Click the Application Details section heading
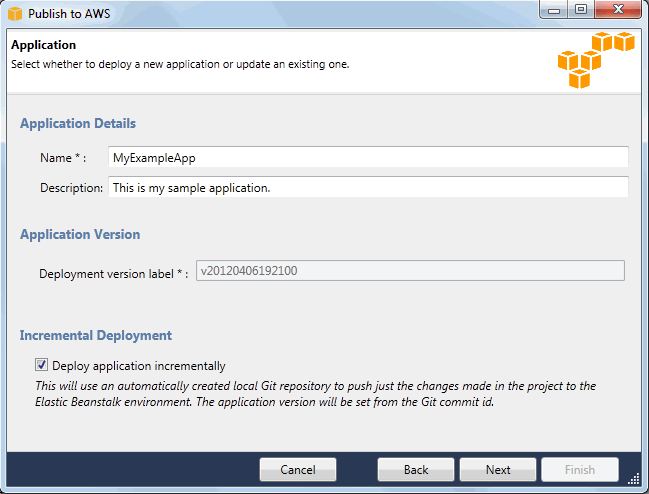The width and height of the screenshot is (649, 494). pyautogui.click(x=78, y=124)
